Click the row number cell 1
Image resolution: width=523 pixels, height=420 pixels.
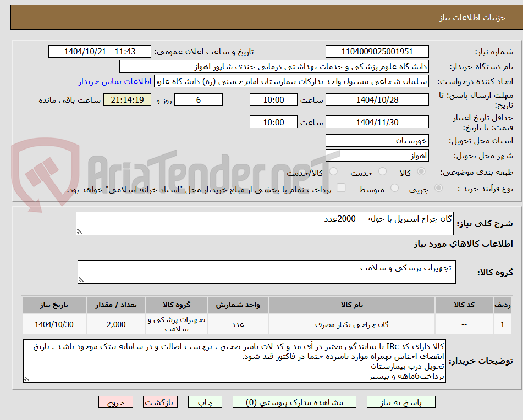tap(503, 324)
